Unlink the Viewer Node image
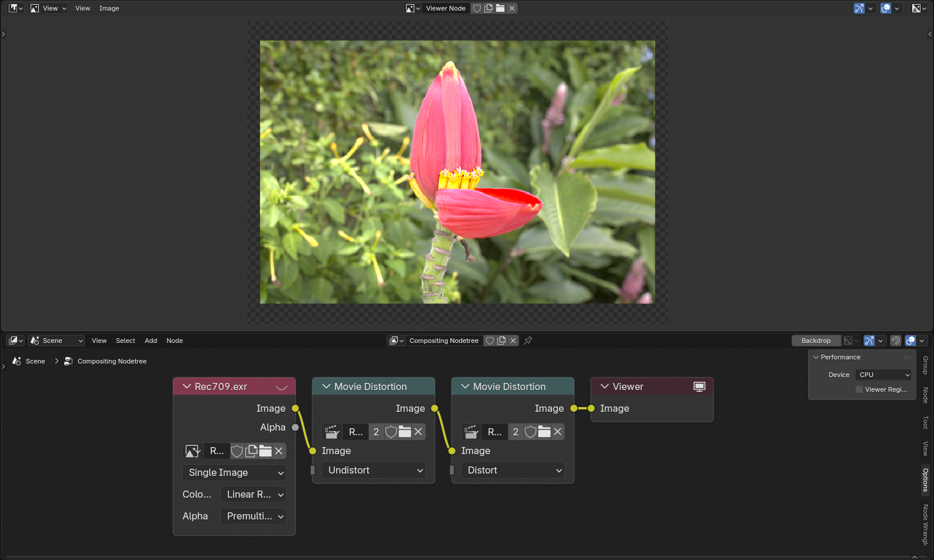The height and width of the screenshot is (560, 934). (512, 8)
